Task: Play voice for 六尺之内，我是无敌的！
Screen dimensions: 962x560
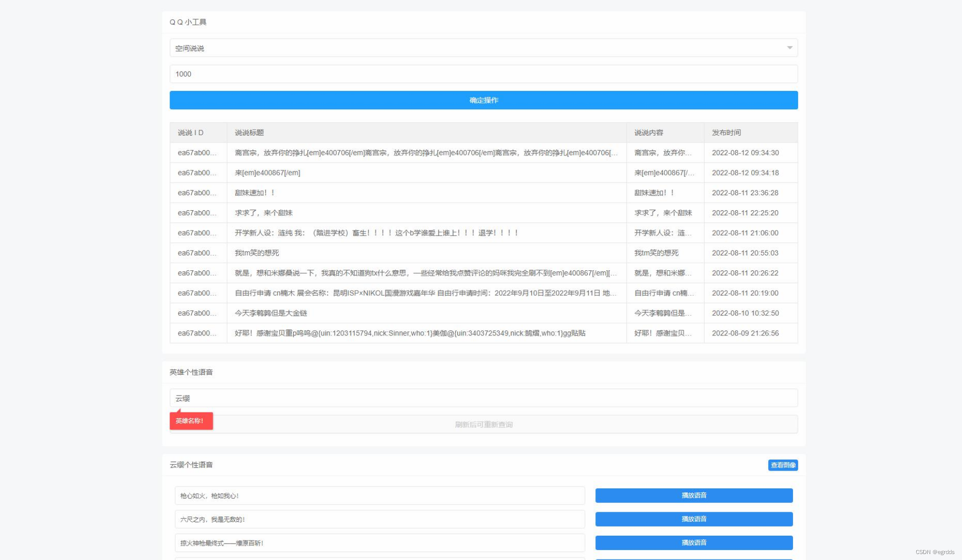Action: click(694, 519)
